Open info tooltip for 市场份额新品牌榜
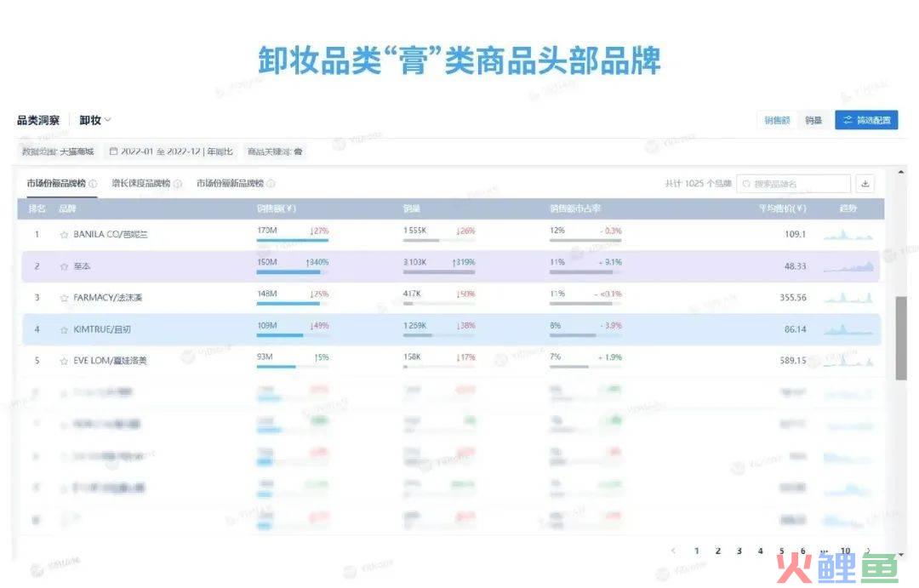Screen dimensions: 919x588 click(x=271, y=184)
